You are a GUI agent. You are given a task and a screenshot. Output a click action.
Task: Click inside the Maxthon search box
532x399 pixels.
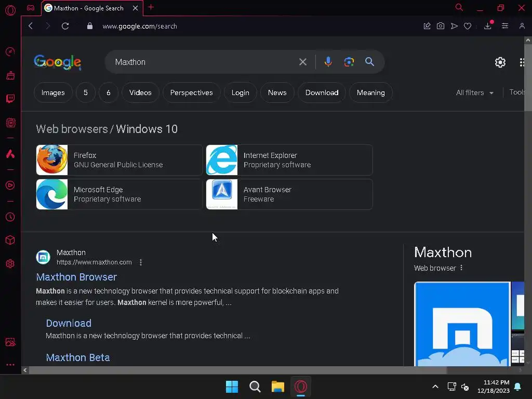204,62
